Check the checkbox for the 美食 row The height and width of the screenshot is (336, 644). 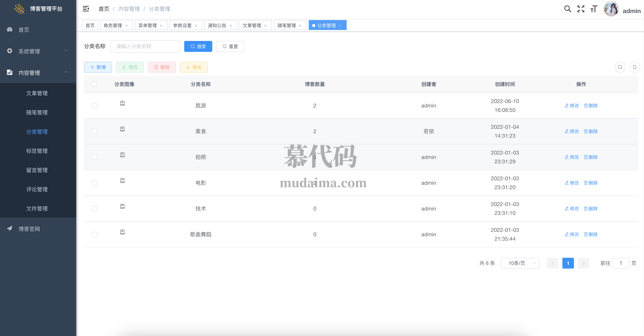tap(95, 131)
